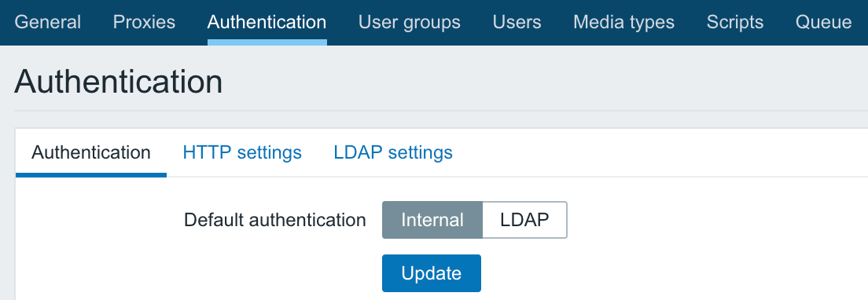Navigate to the Users section
Viewport: 868px width, 300px height.
(517, 22)
